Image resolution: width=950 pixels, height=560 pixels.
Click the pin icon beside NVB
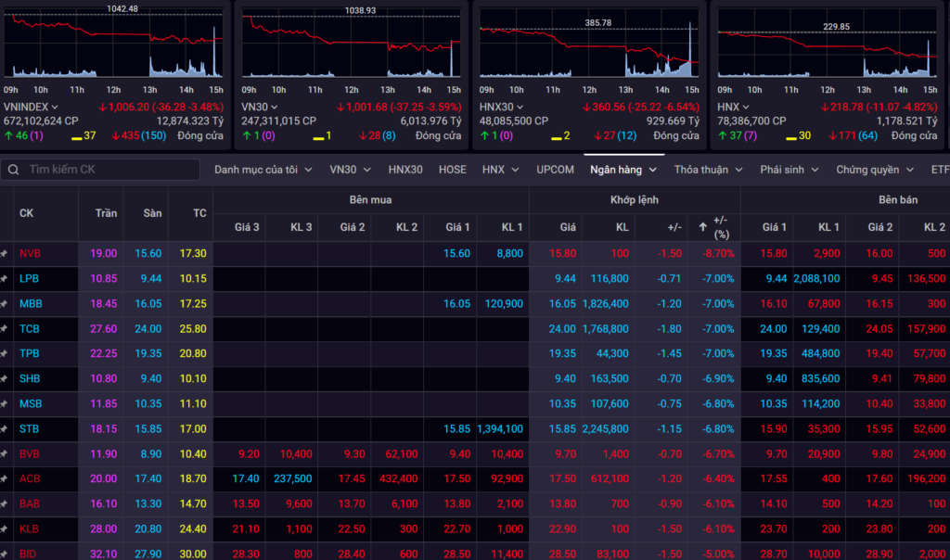click(5, 253)
